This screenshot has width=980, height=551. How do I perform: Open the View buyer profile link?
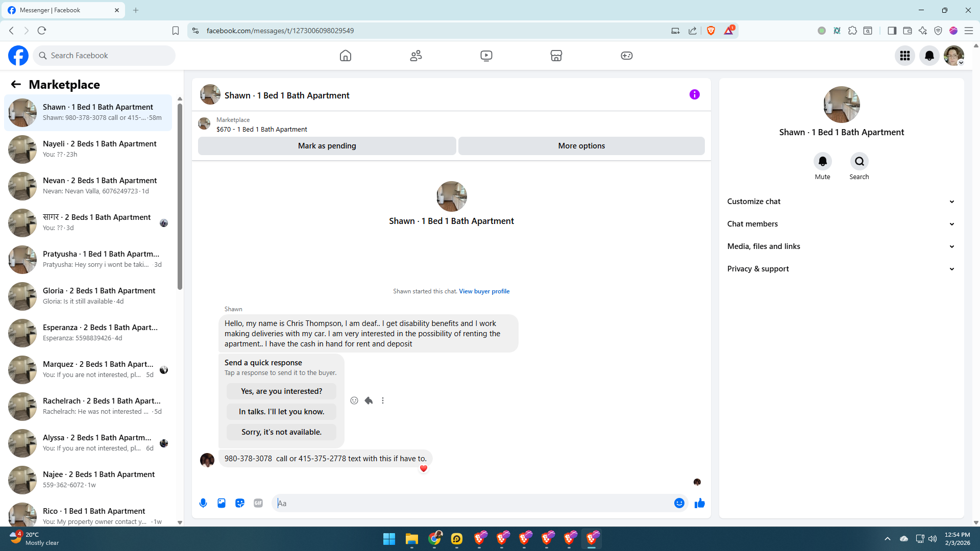pyautogui.click(x=484, y=291)
